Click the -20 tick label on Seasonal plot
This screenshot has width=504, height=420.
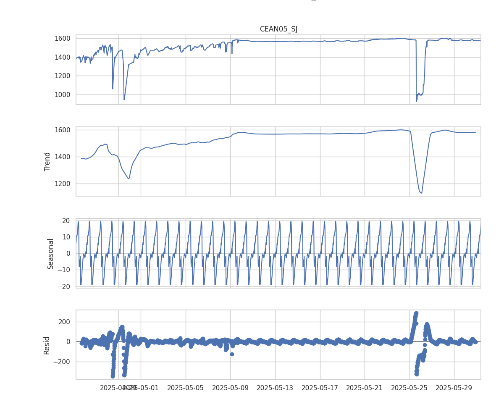point(66,286)
